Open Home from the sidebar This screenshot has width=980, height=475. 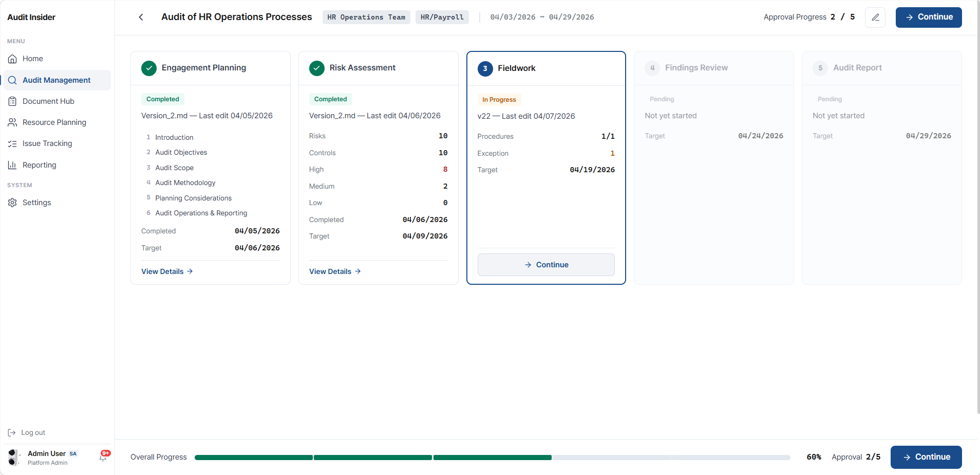pyautogui.click(x=32, y=59)
